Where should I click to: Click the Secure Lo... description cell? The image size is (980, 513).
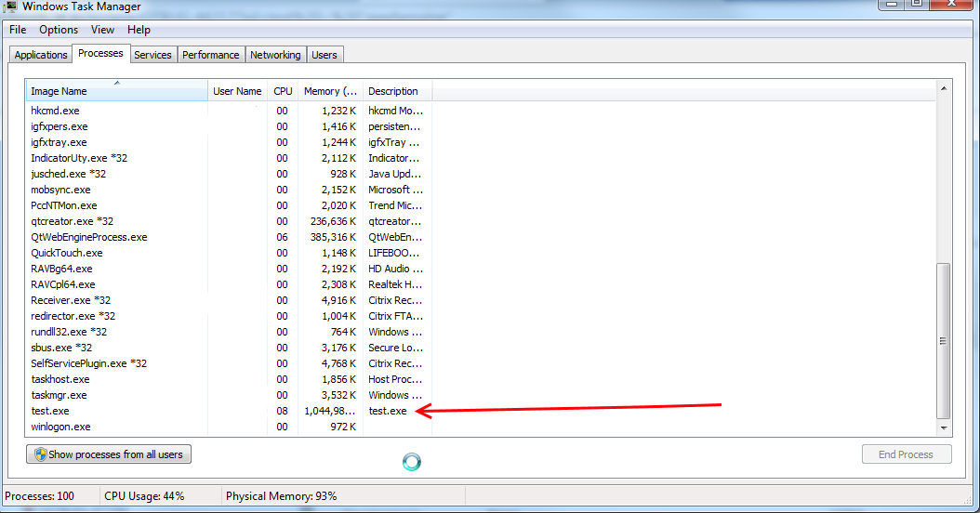tap(395, 348)
